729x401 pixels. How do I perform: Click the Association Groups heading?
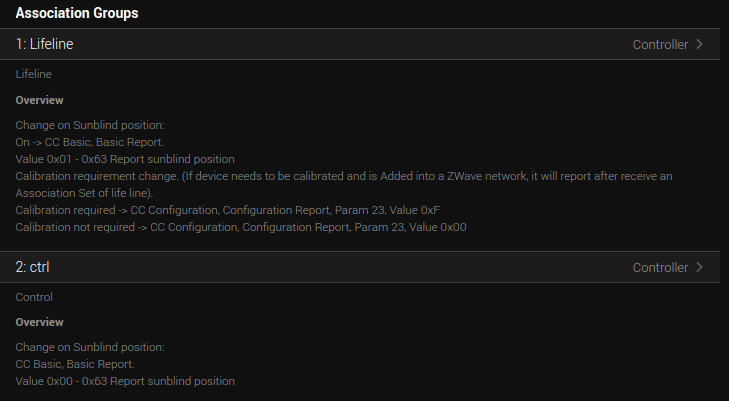coord(77,13)
